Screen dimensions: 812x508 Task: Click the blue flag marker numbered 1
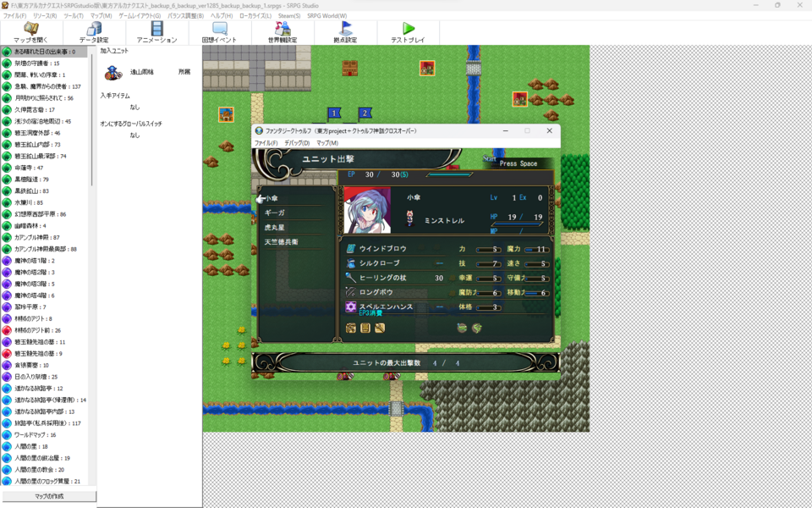click(334, 113)
